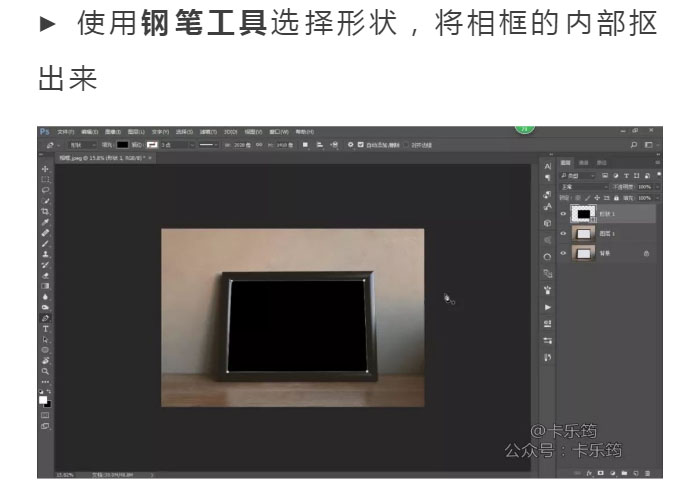The image size is (700, 487).
Task: Toggle the lock-all layers icon
Action: (616, 198)
